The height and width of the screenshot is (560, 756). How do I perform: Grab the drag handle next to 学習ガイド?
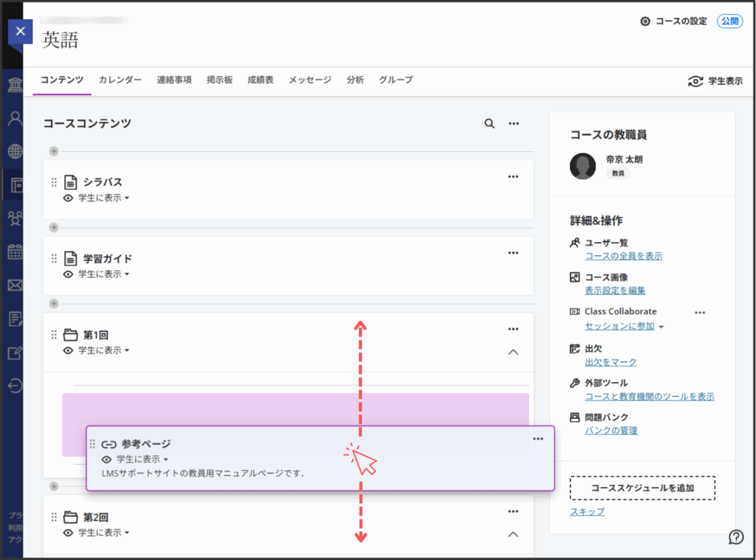pos(54,258)
